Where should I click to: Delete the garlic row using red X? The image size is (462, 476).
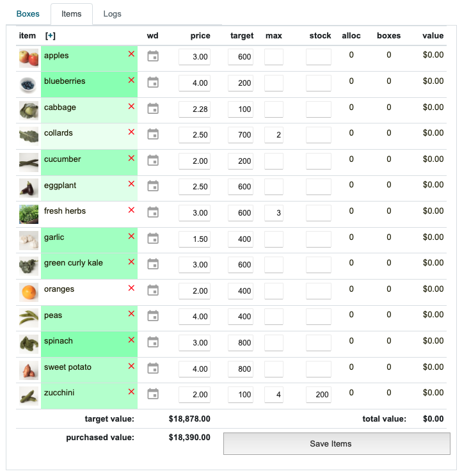[131, 236]
